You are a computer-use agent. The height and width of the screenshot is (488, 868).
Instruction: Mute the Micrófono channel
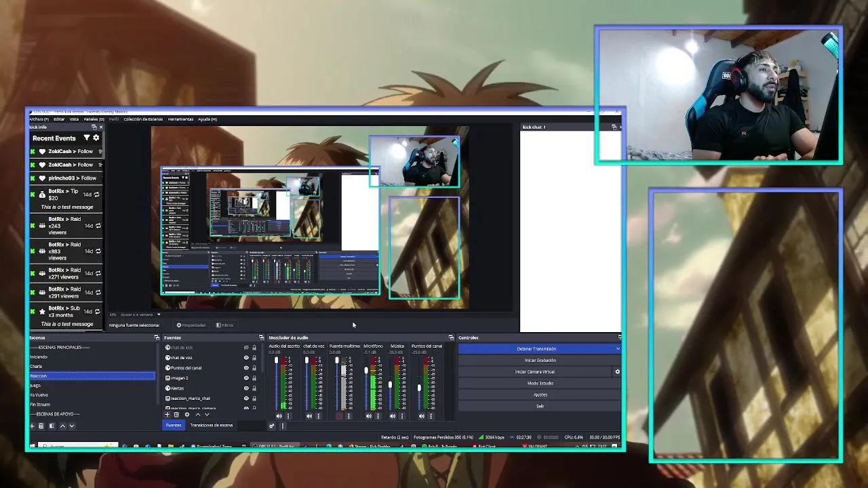368,416
